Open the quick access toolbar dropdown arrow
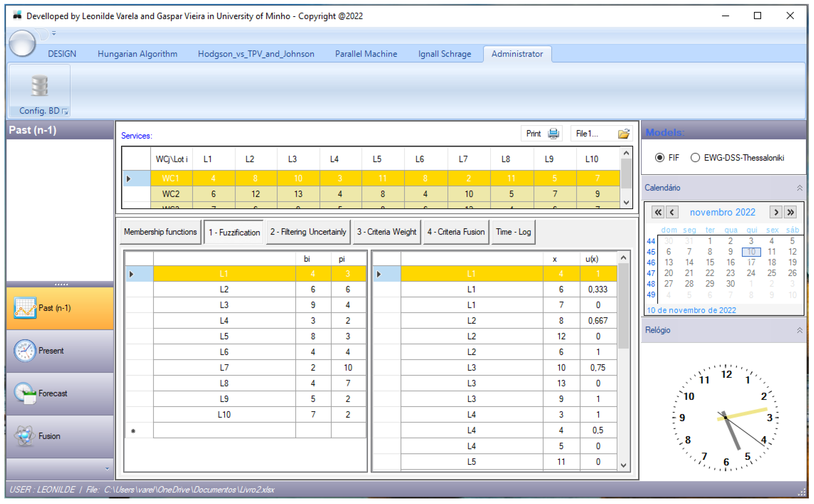Screen dimensions: 814x504 [54, 33]
